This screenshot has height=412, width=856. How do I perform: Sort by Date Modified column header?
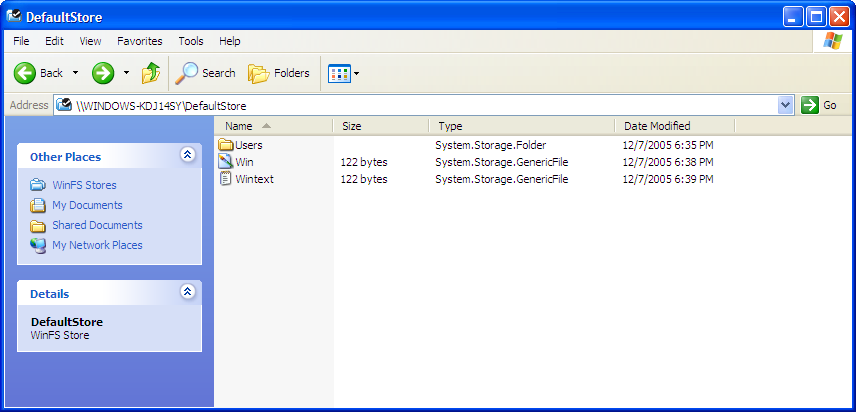coord(657,126)
